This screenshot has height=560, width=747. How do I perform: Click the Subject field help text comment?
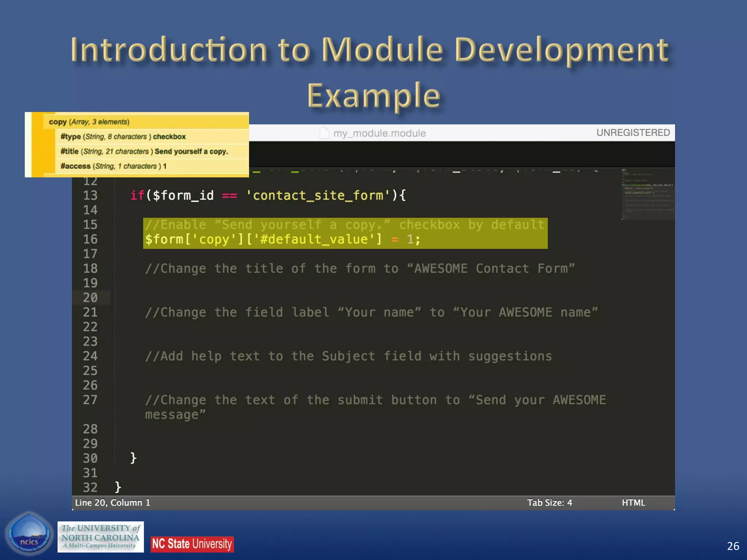pyautogui.click(x=348, y=356)
